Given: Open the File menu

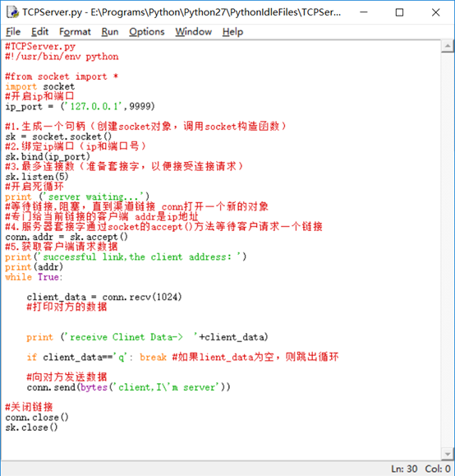Looking at the screenshot, I should click(x=13, y=31).
